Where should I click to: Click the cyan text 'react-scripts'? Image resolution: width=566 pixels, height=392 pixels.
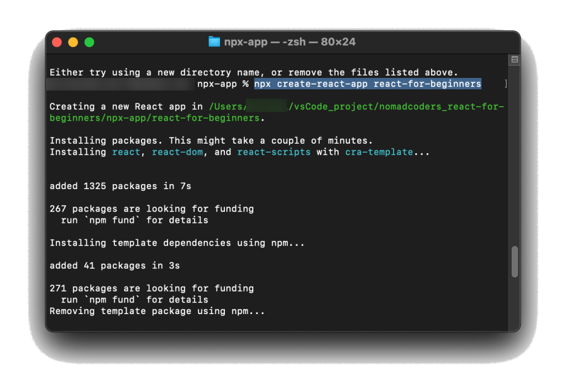[273, 152]
